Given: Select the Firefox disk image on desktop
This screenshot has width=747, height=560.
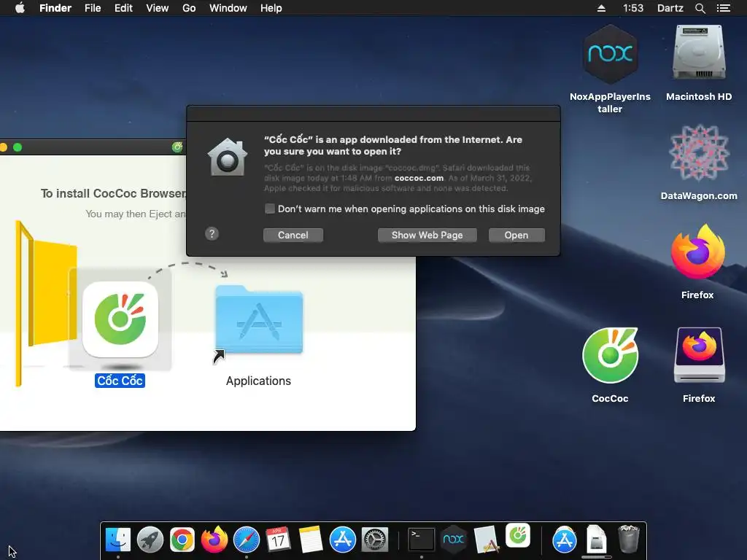Looking at the screenshot, I should (699, 355).
